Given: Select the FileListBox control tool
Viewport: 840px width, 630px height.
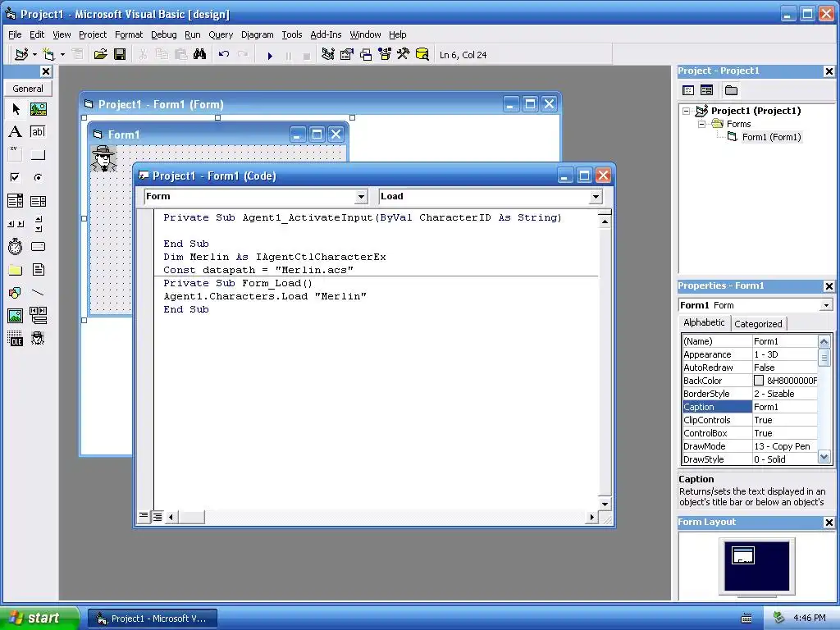Looking at the screenshot, I should pos(38,269).
